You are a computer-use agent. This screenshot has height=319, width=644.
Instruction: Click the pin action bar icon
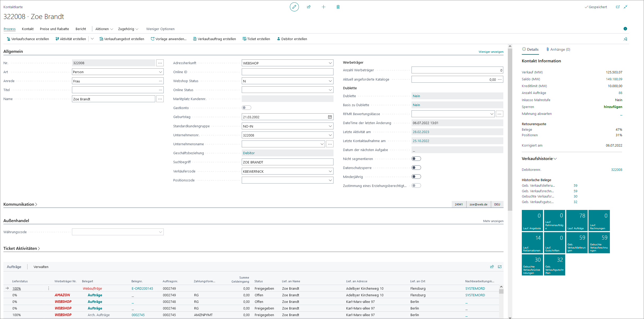(625, 39)
